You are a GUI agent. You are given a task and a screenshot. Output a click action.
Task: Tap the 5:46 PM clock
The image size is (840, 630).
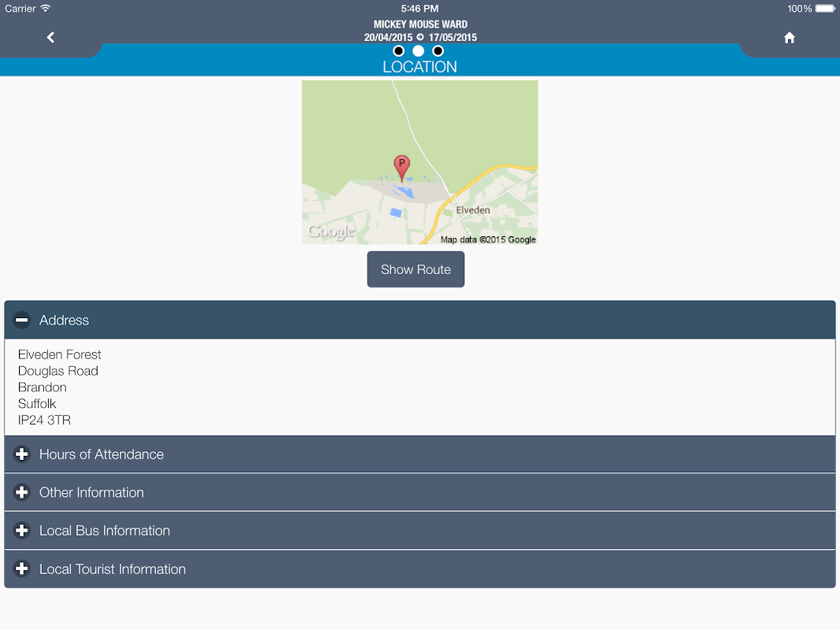click(420, 9)
